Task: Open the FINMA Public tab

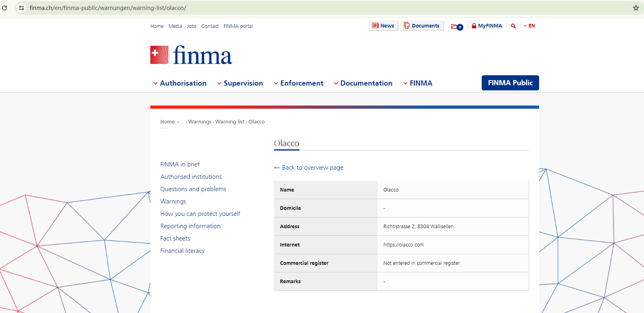Action: 510,83
